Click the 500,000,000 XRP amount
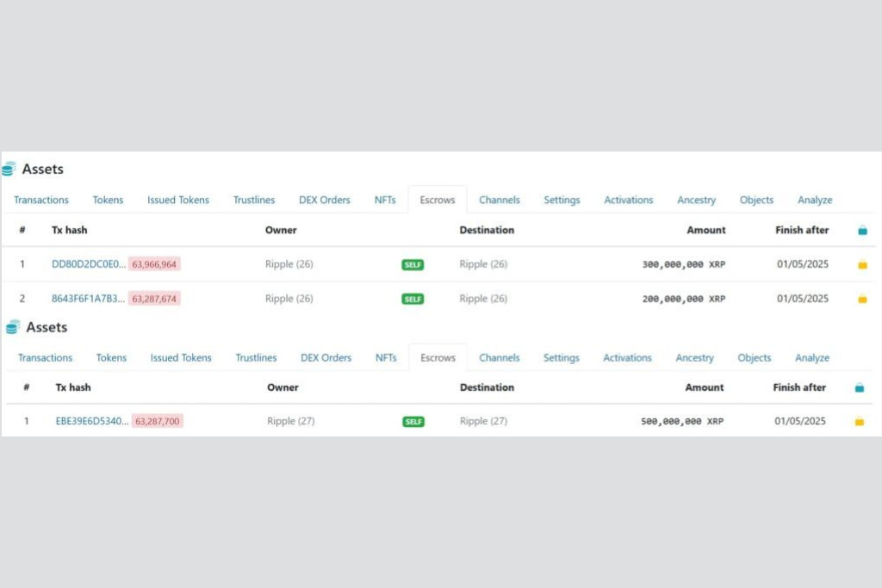882x588 pixels. (682, 421)
